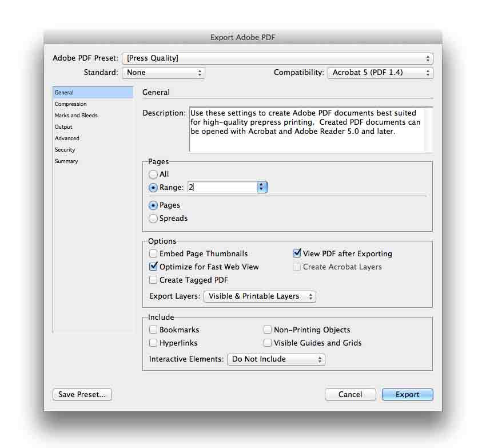Open the Advanced section
The image size is (486, 448).
coord(93,138)
